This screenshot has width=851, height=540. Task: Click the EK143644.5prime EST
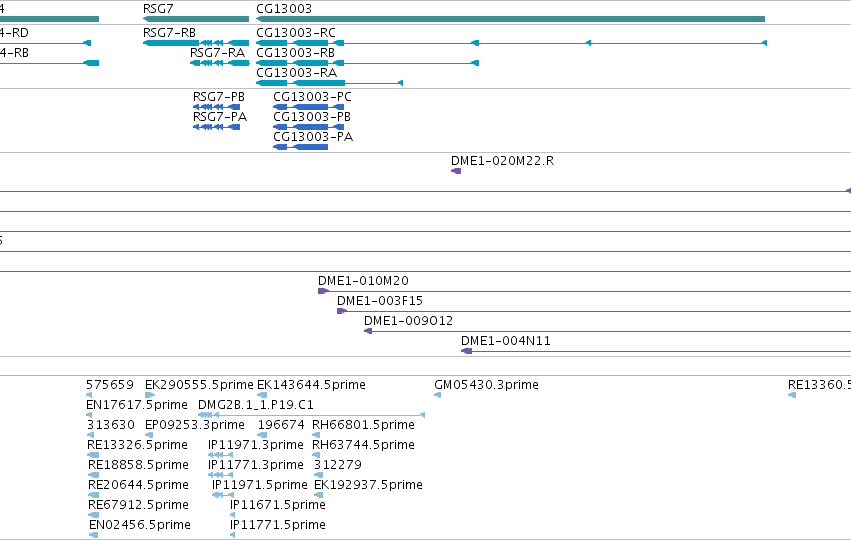[x=262, y=395]
